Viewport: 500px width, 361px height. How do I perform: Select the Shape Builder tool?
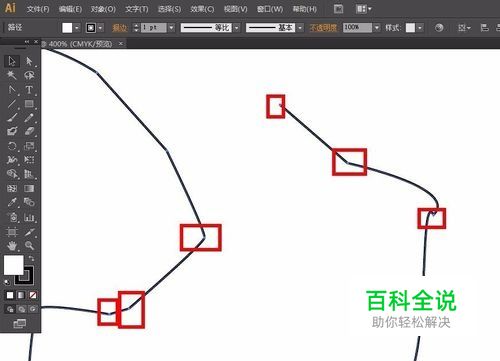(12, 174)
